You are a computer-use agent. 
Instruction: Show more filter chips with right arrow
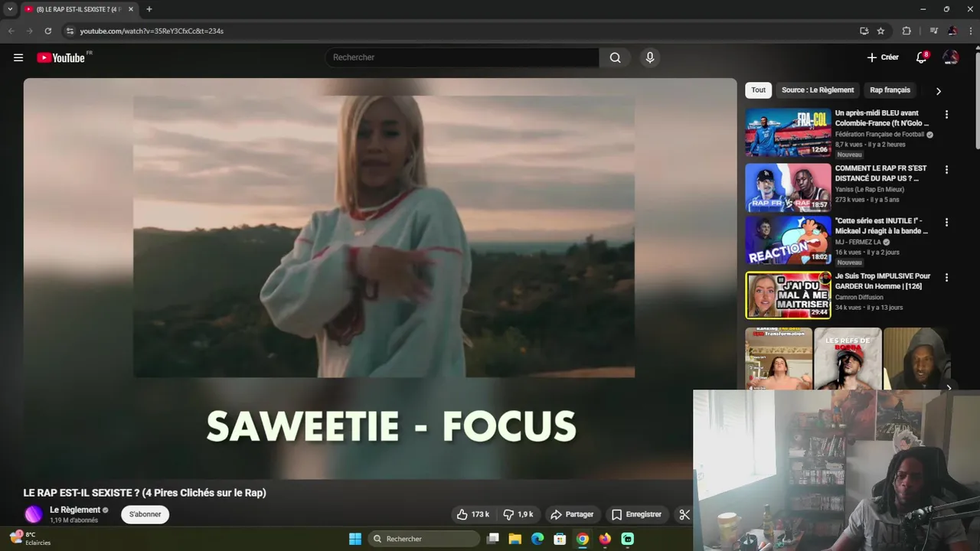(x=938, y=91)
